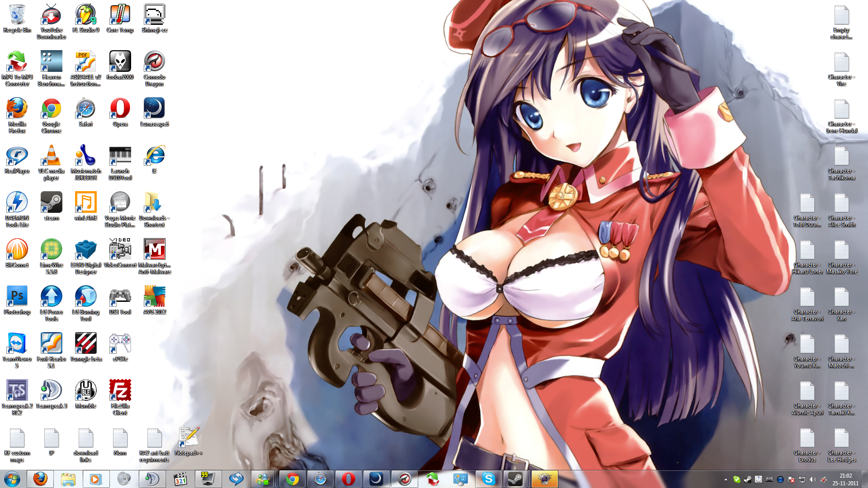
Task: Select the VLC media player icon
Action: (52, 163)
